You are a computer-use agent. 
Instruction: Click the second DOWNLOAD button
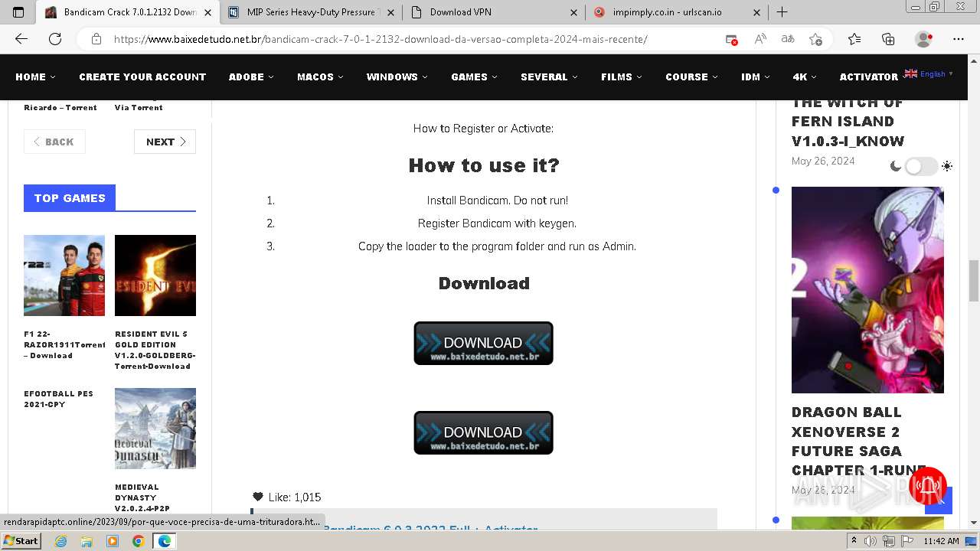[x=483, y=432]
